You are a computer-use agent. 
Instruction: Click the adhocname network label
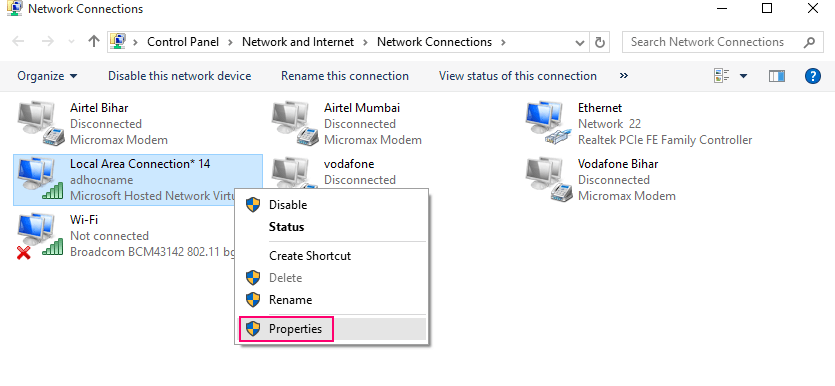102,180
